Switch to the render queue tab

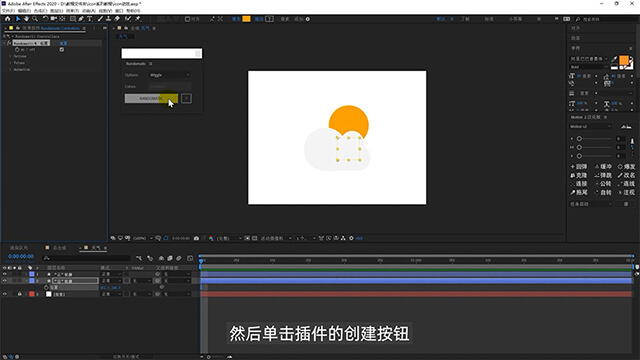tap(19, 248)
